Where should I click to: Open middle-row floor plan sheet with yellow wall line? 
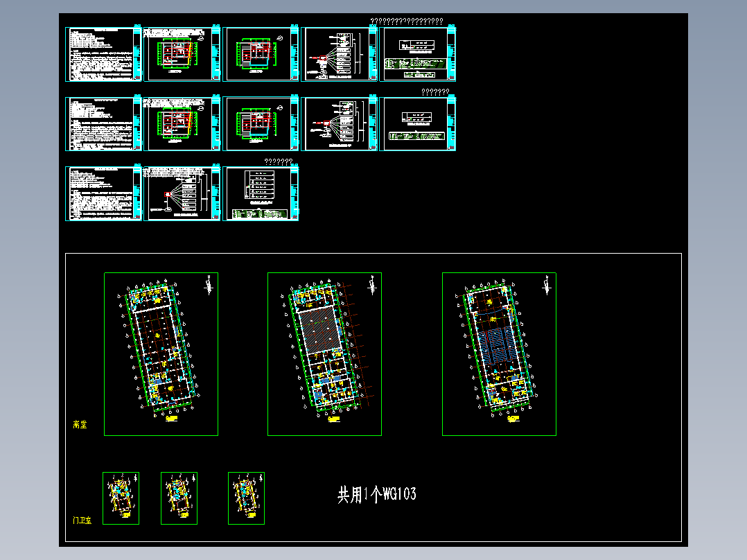(182, 123)
